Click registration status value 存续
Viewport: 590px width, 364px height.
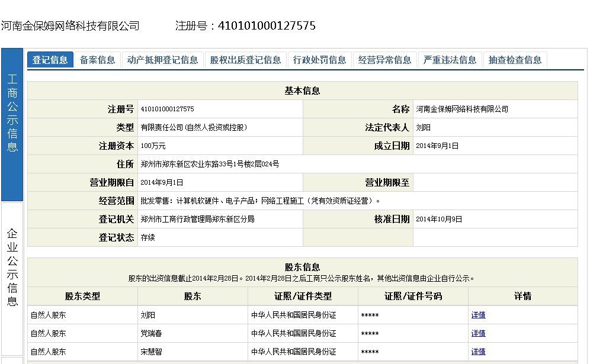coord(148,238)
